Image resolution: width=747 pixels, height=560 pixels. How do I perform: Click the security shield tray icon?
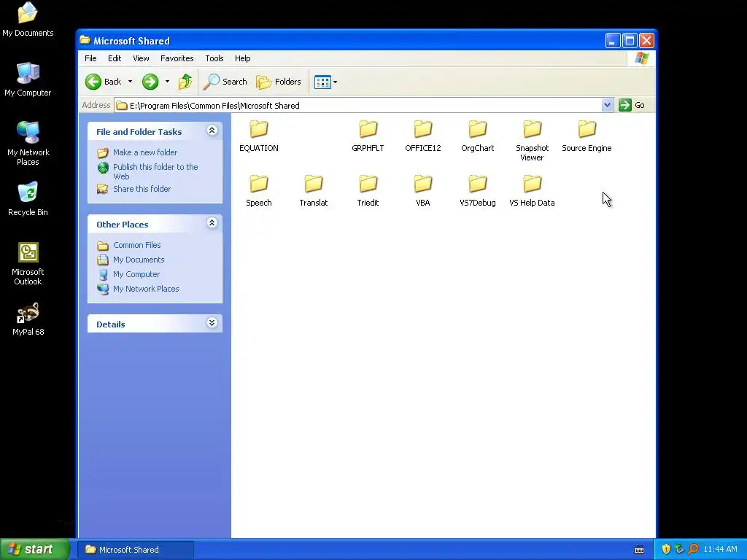click(666, 550)
